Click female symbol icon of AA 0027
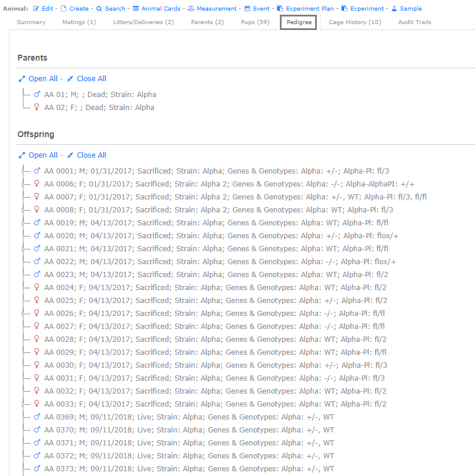 (36, 326)
